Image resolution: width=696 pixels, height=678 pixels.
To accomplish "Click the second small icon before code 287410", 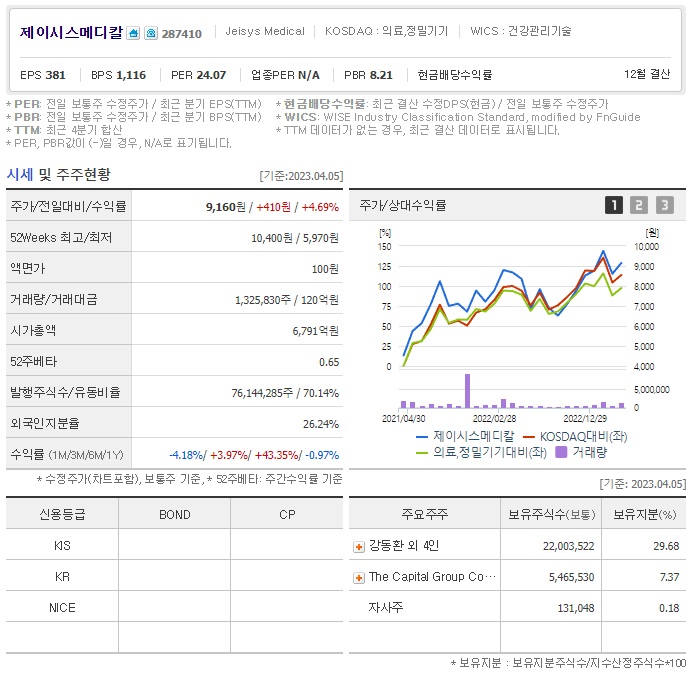I will tap(151, 33).
